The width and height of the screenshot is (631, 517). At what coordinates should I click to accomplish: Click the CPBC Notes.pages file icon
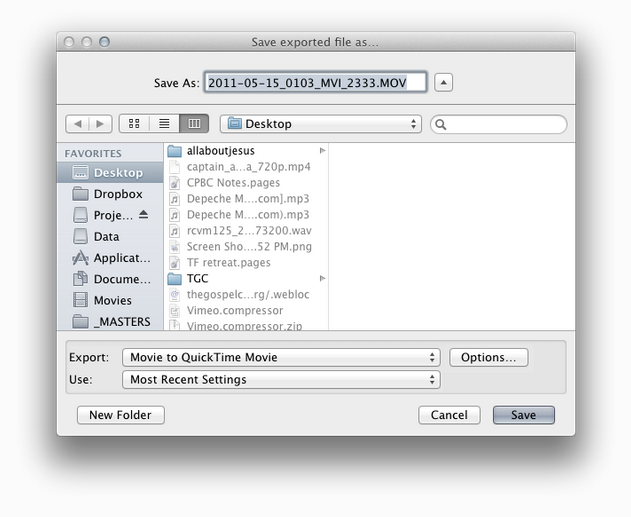[x=174, y=183]
